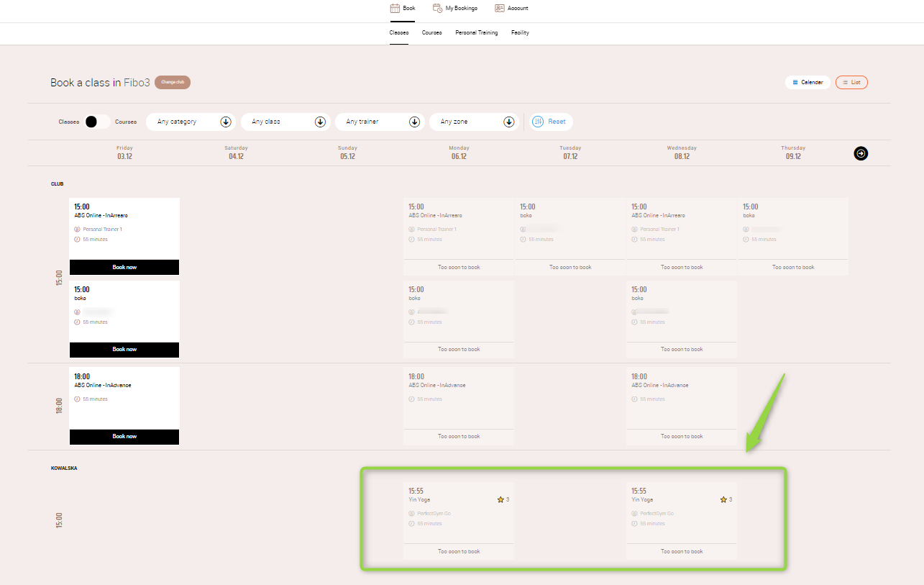The image size is (924, 585).
Task: Switch to Calendar view
Action: pyautogui.click(x=808, y=83)
